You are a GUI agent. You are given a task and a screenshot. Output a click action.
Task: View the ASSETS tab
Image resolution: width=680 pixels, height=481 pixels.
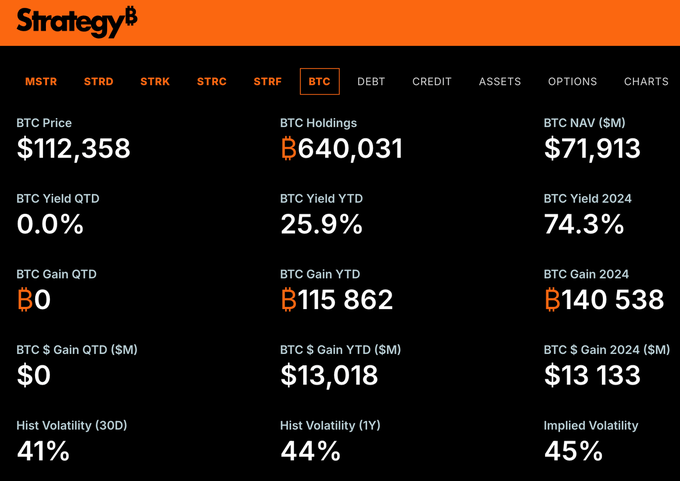pyautogui.click(x=500, y=81)
